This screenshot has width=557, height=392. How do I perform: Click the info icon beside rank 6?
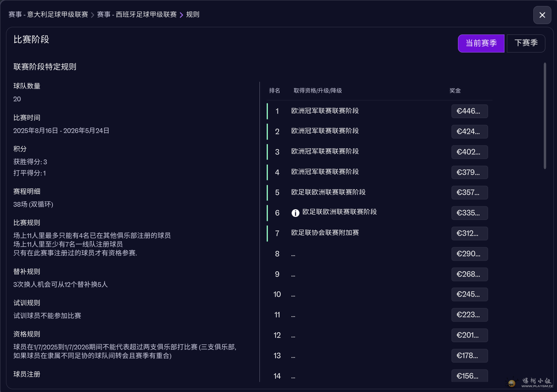tap(295, 213)
